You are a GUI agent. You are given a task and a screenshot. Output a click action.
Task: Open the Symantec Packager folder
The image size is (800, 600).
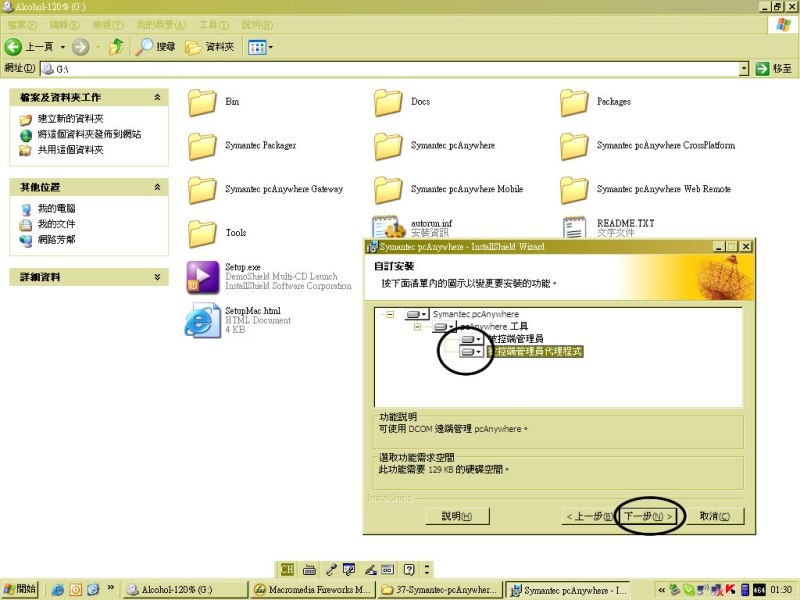(x=203, y=146)
